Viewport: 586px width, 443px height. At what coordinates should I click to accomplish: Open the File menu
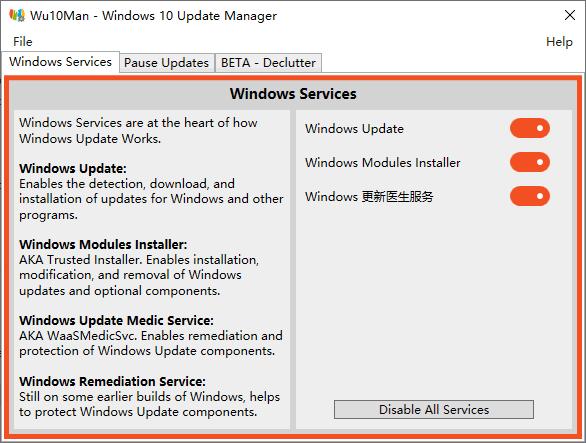[22, 41]
